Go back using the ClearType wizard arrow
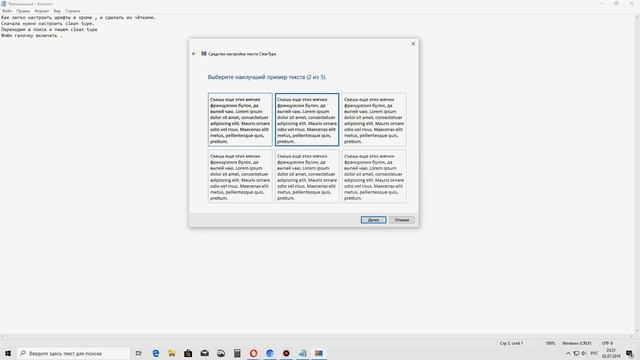Screen dimensions: 640x360 point(194,53)
